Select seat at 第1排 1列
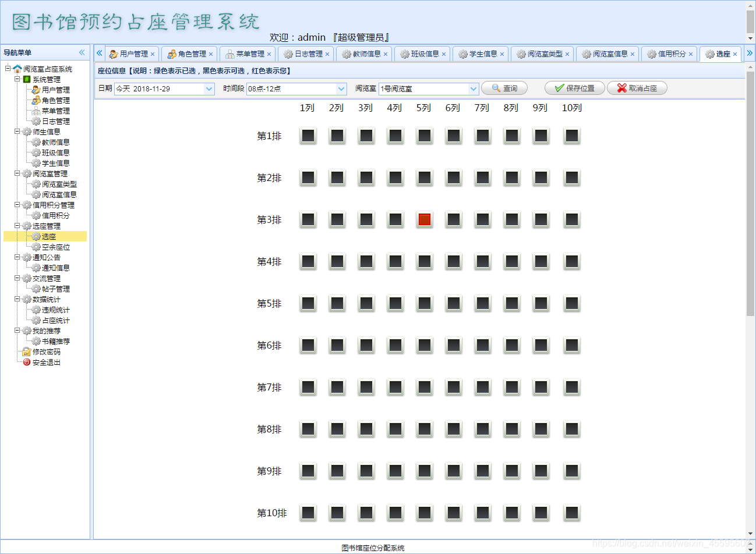The height and width of the screenshot is (554, 756). [x=308, y=136]
